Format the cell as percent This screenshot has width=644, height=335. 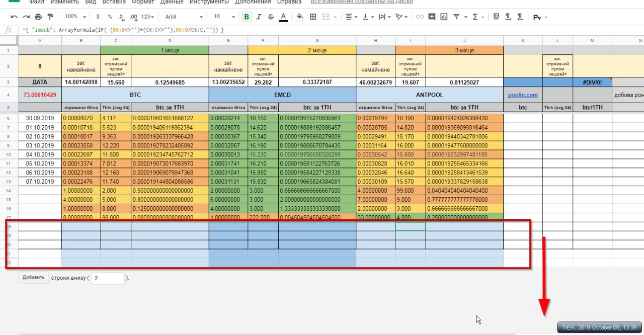(x=110, y=17)
